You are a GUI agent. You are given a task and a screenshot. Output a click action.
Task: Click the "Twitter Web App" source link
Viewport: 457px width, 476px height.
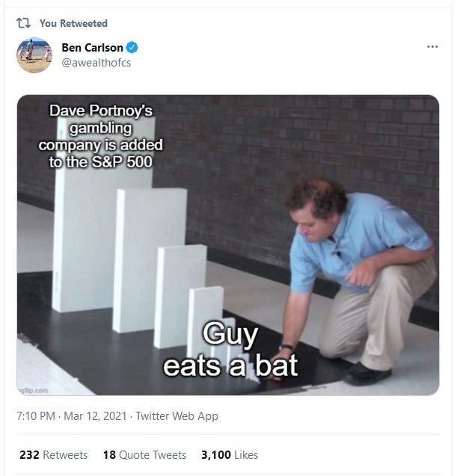pos(177,415)
